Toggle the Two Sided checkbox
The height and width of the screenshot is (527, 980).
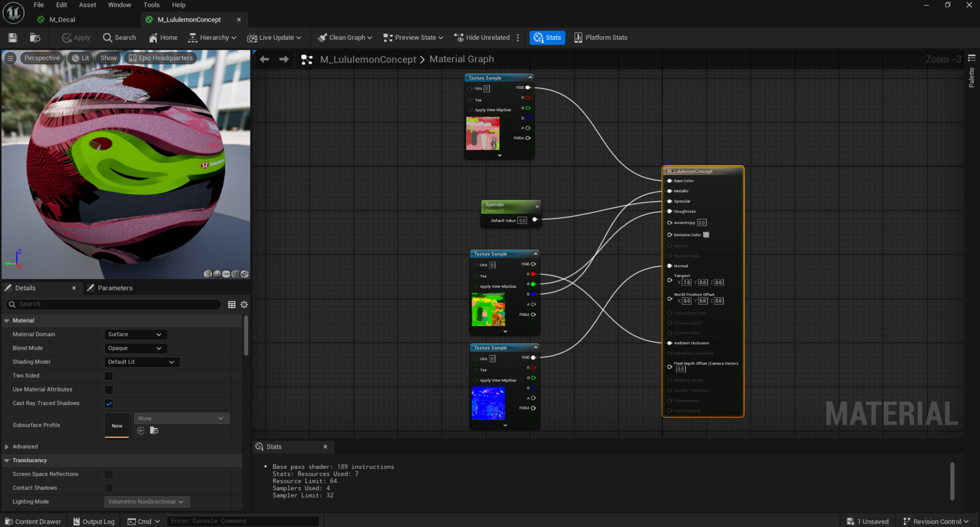(x=108, y=376)
